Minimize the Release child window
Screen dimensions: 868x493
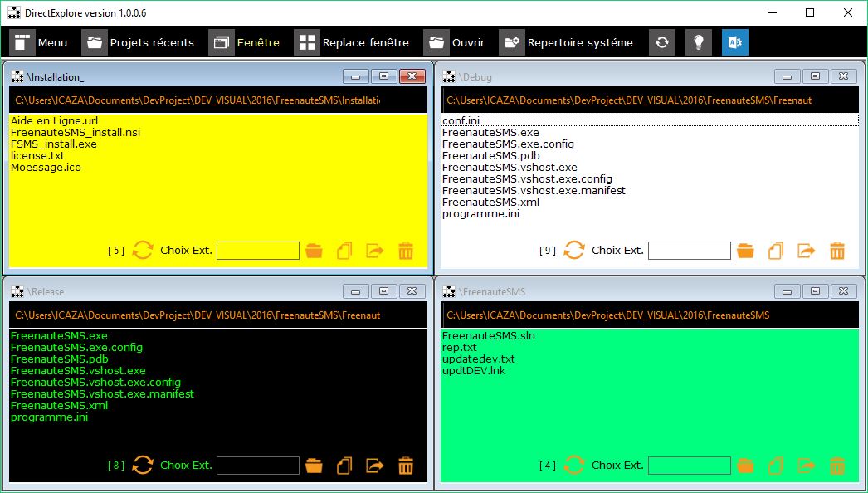click(x=355, y=291)
